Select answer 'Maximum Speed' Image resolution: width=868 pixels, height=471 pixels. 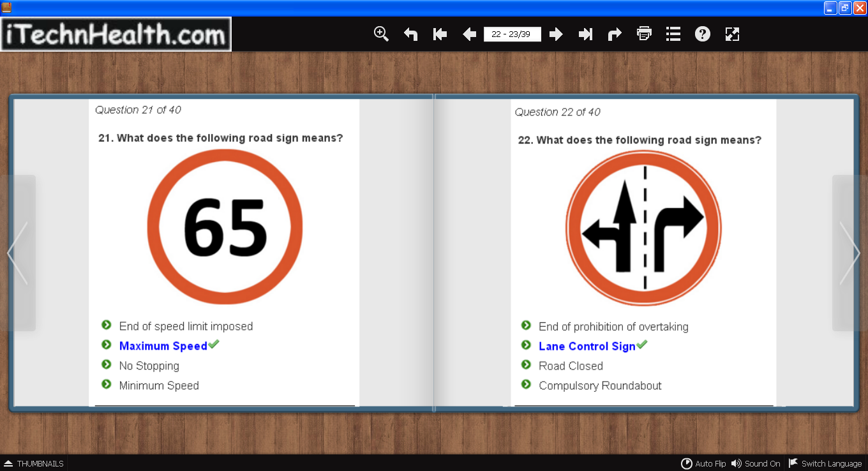(163, 346)
